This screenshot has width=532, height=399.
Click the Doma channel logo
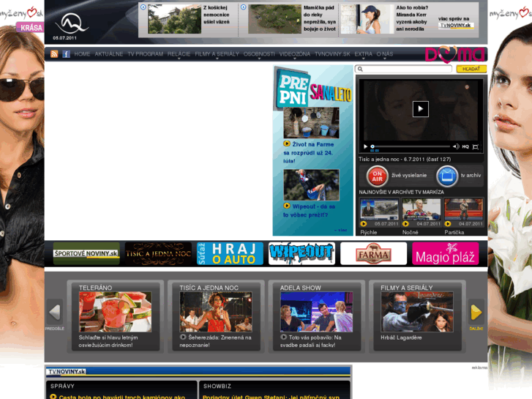pos(454,55)
